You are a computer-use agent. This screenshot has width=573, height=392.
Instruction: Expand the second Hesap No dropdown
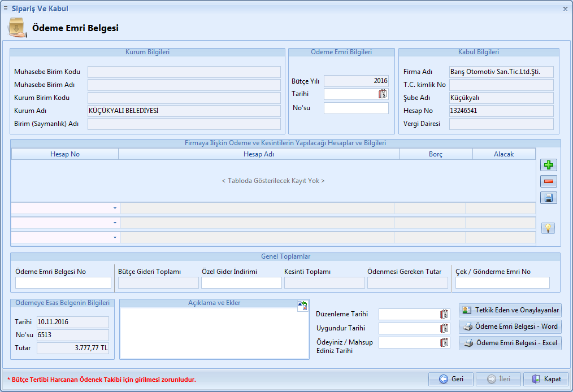[x=115, y=223]
